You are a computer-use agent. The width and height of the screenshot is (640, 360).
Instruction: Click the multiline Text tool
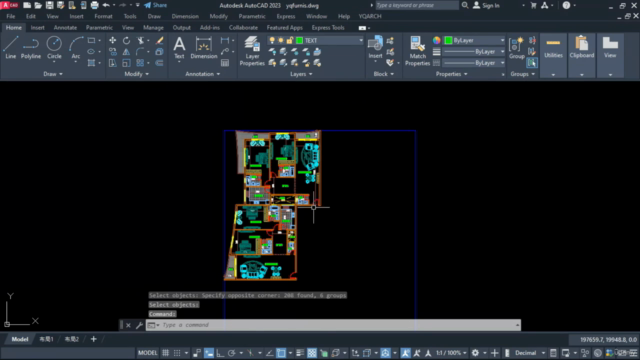pos(179,48)
